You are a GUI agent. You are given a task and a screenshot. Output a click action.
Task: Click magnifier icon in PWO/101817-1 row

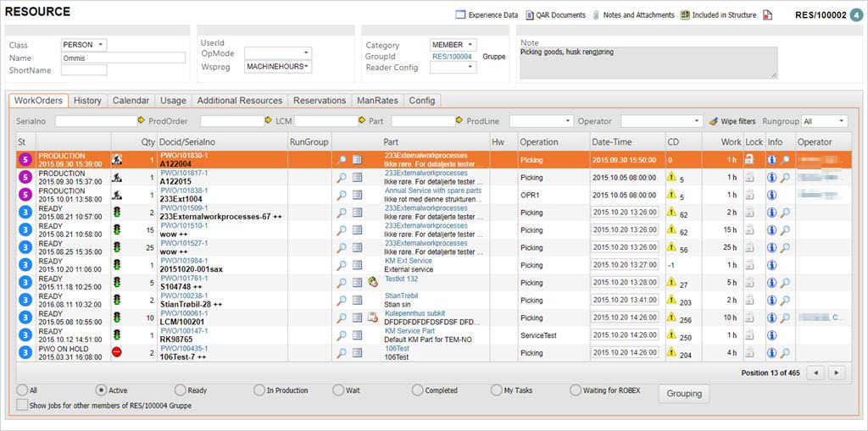341,177
